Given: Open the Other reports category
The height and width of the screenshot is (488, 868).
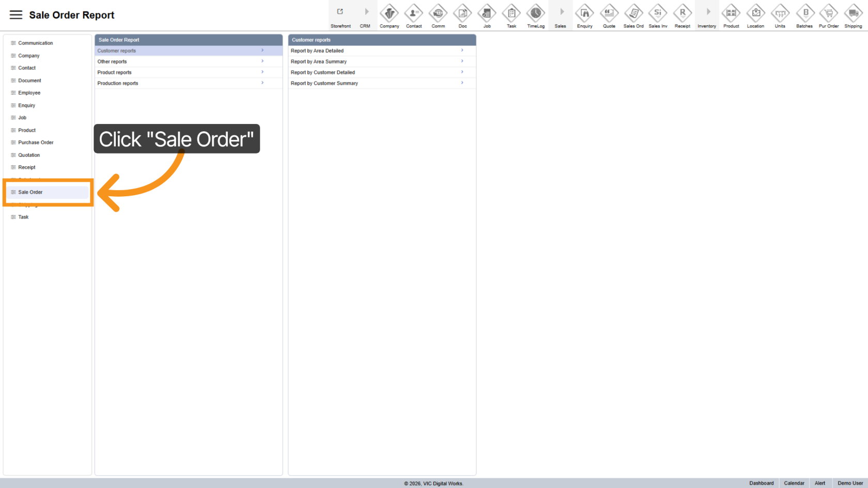Looking at the screenshot, I should (x=189, y=61).
